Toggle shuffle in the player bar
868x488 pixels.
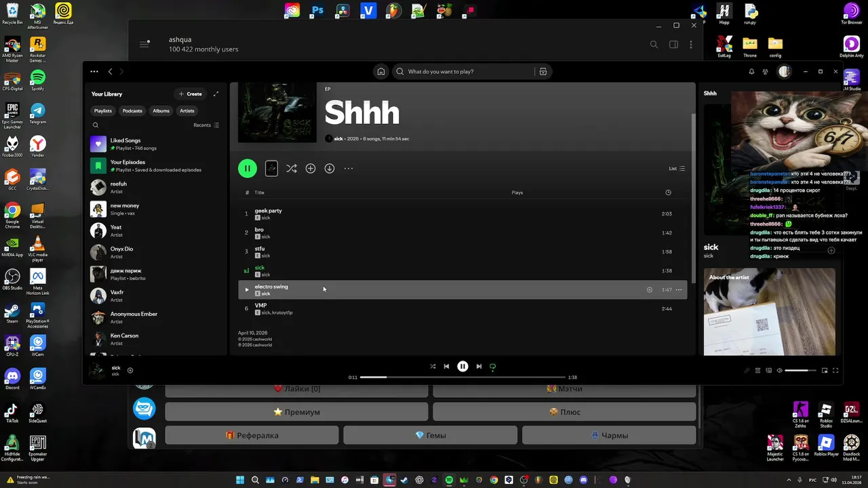pos(433,366)
